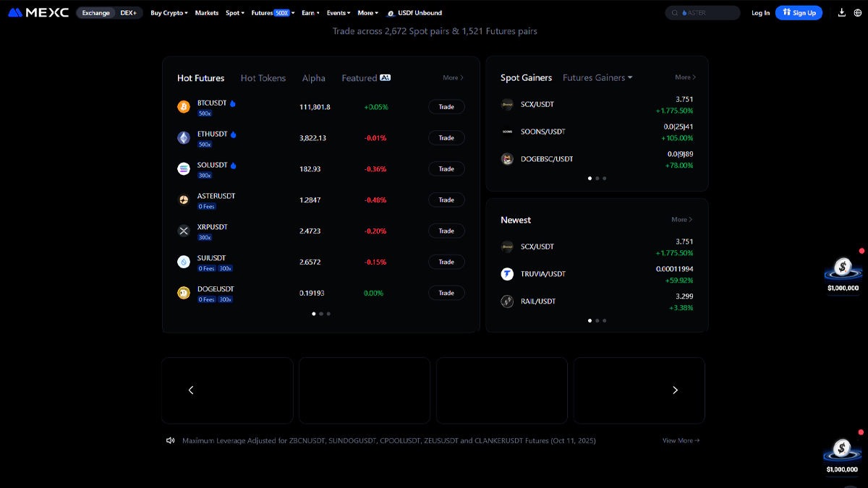Select second pagination dot under Hot Futures

321,314
